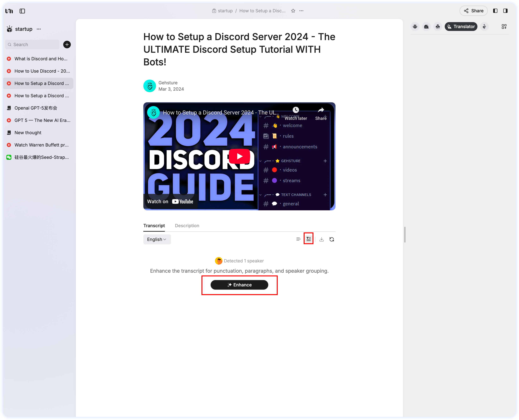Click the 'How to Setup a Disc...' breadcrumb
The image size is (519, 420).
click(262, 11)
